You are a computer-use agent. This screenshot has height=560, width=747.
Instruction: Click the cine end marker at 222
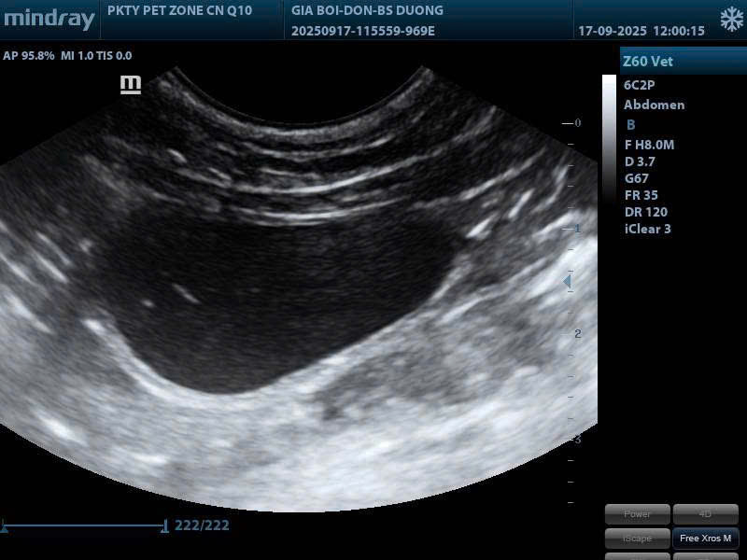click(165, 527)
